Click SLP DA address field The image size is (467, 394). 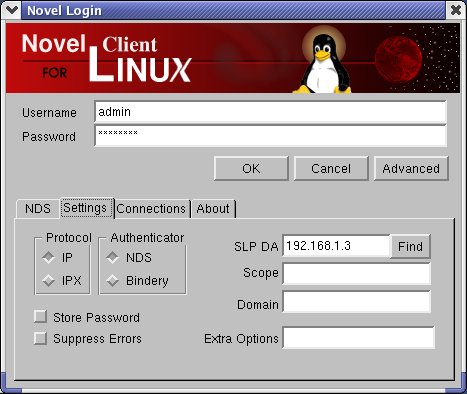point(336,246)
